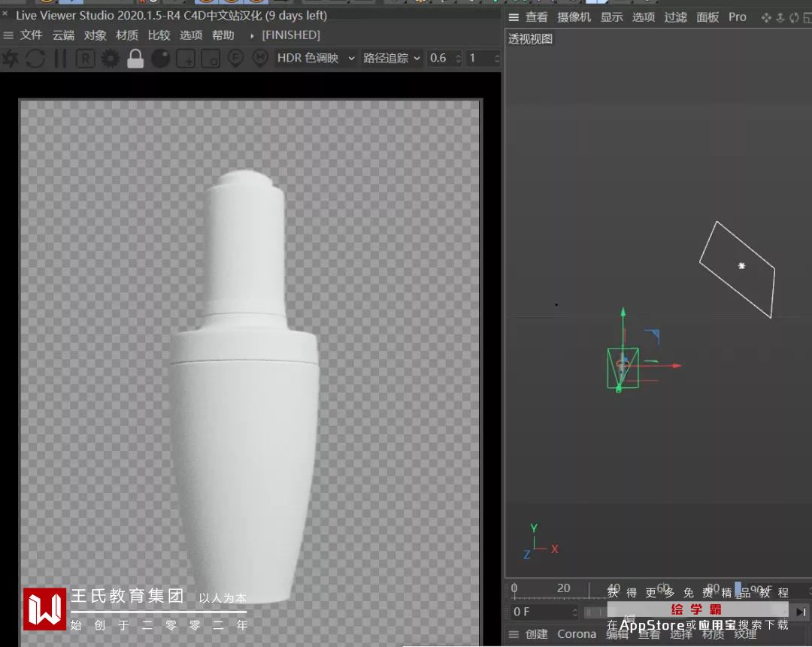
Task: Click the film region square icon
Action: pos(211,59)
